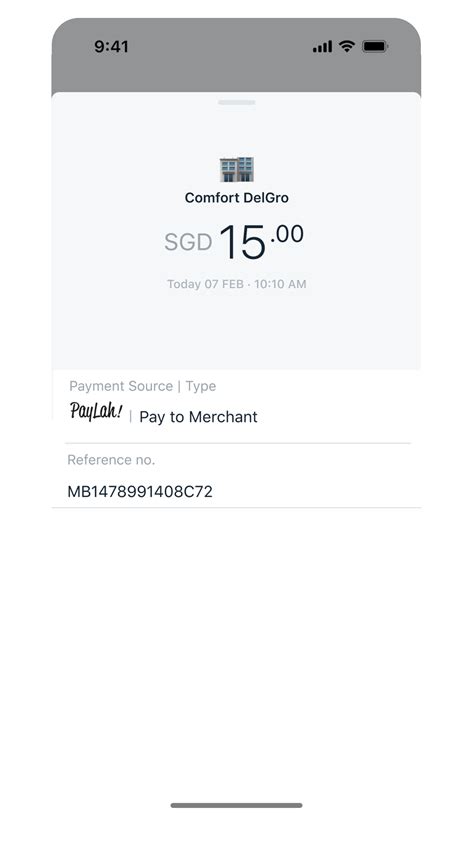Tap the Today 07 FEB 10:10 AM timestamp
474x853 pixels.
pos(237,284)
